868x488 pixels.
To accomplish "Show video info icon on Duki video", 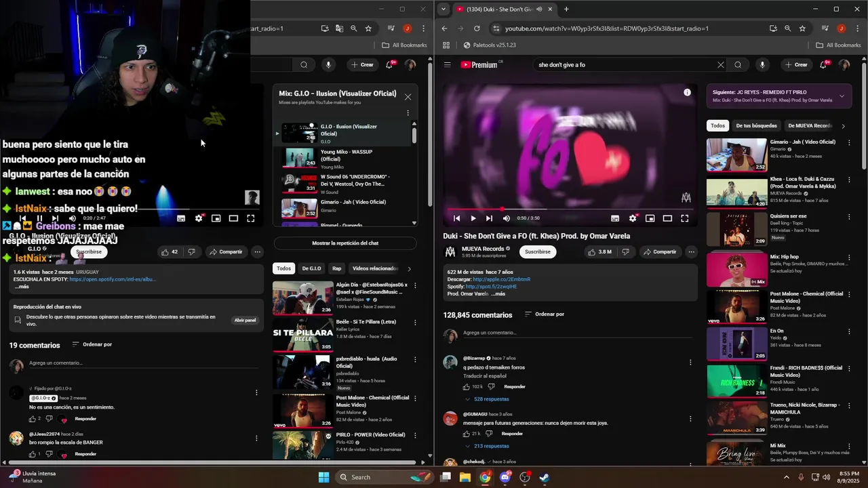I will (x=687, y=92).
